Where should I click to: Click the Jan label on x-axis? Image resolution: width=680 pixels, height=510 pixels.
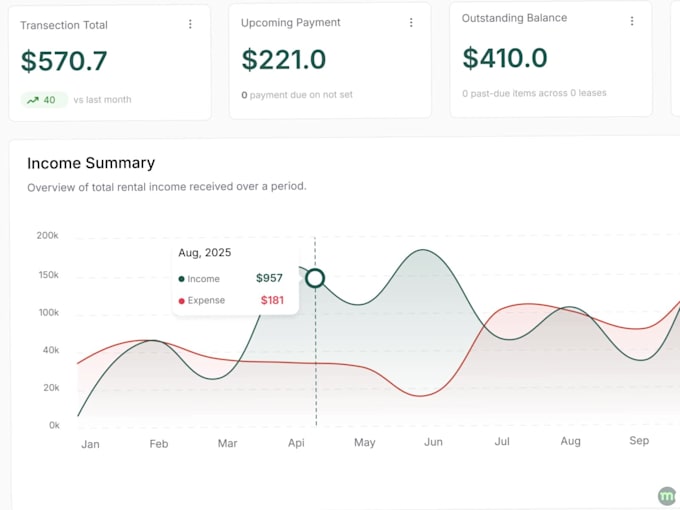[x=90, y=445]
